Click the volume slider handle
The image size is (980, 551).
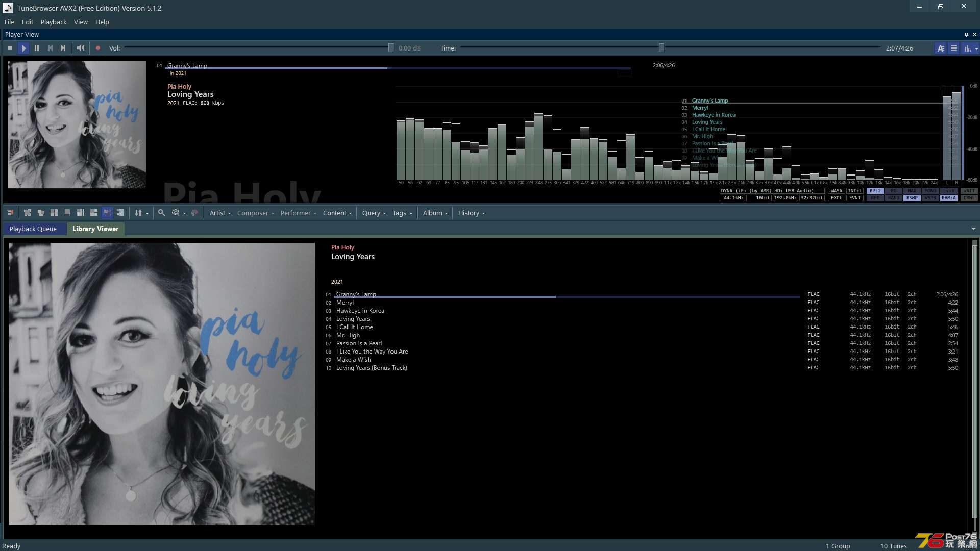point(390,47)
